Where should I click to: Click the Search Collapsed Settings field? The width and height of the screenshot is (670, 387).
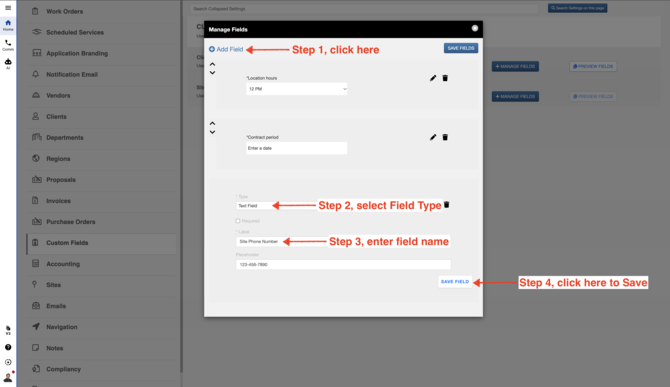(364, 9)
